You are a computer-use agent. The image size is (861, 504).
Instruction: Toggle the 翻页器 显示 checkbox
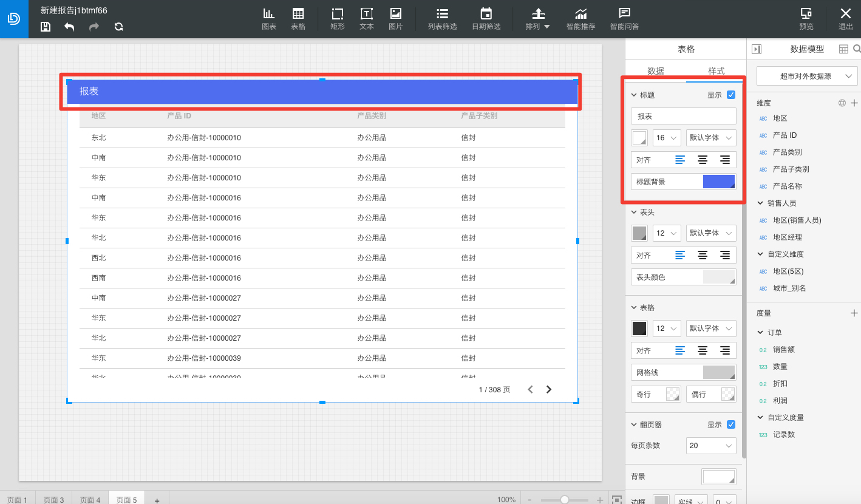pyautogui.click(x=731, y=424)
